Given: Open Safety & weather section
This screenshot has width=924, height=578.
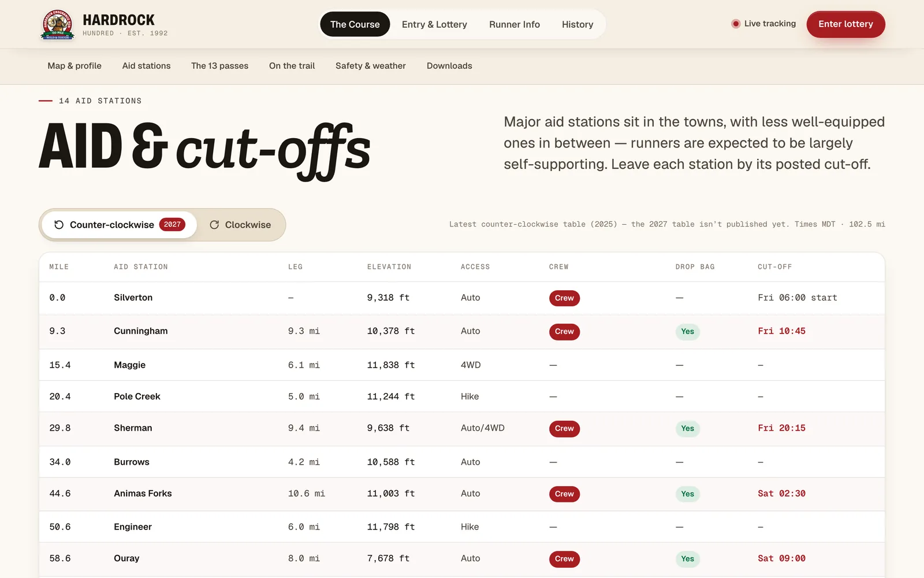Looking at the screenshot, I should (371, 66).
